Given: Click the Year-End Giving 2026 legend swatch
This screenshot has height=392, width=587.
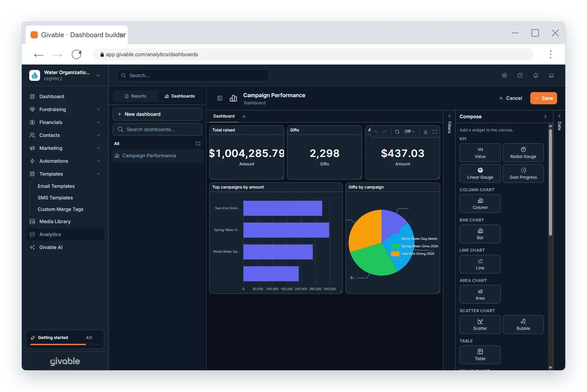Looking at the screenshot, I should pyautogui.click(x=395, y=254).
